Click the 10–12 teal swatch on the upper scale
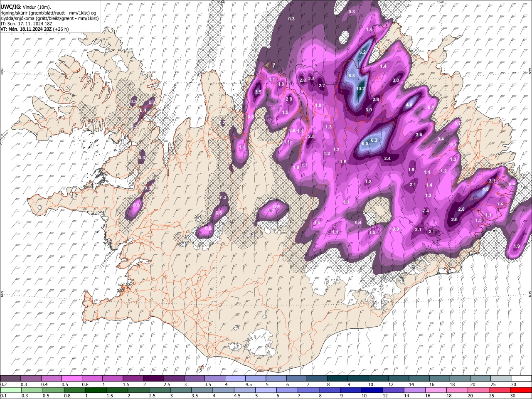The height and width of the screenshot is (399, 532). point(378,379)
